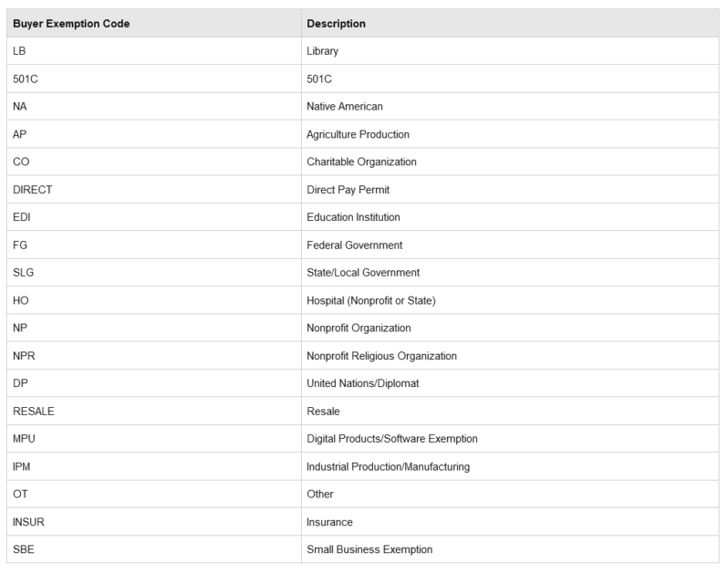Image resolution: width=728 pixels, height=574 pixels.
Task: Click the United Nations/Diplomat description
Action: click(x=363, y=383)
